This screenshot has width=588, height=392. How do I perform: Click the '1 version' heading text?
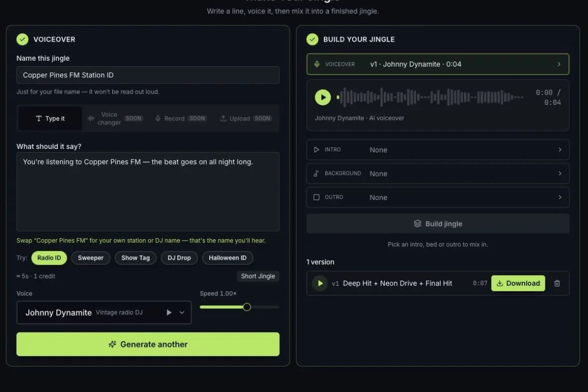tap(320, 262)
